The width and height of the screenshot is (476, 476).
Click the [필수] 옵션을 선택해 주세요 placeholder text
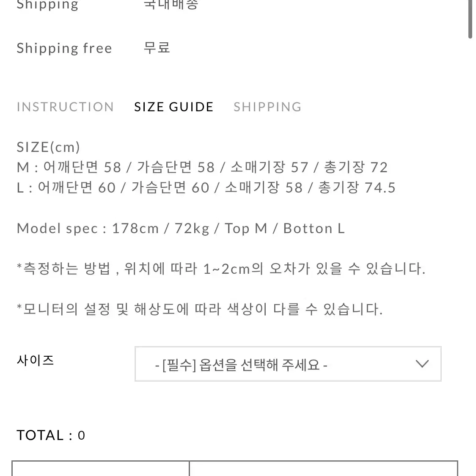(x=241, y=365)
